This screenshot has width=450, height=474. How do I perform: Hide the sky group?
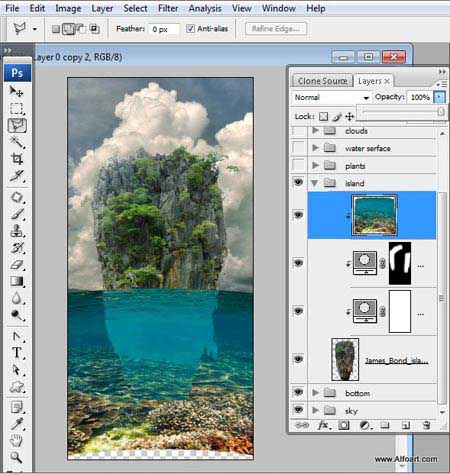pos(298,409)
